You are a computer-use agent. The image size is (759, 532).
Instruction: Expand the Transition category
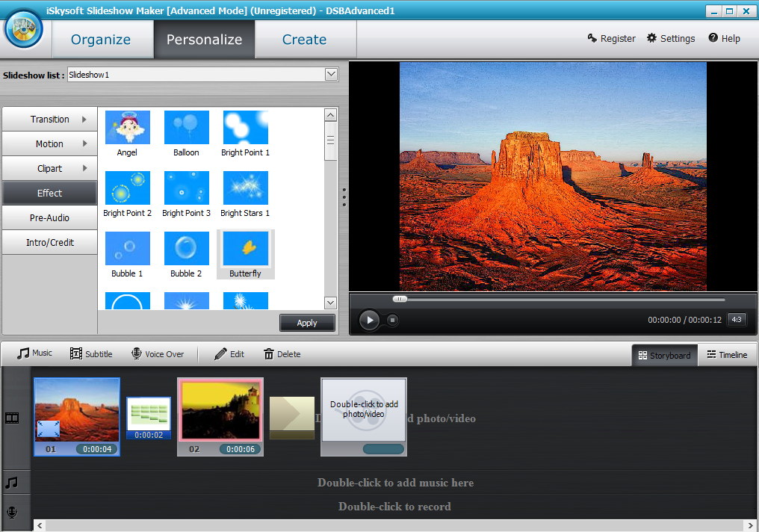[49, 118]
